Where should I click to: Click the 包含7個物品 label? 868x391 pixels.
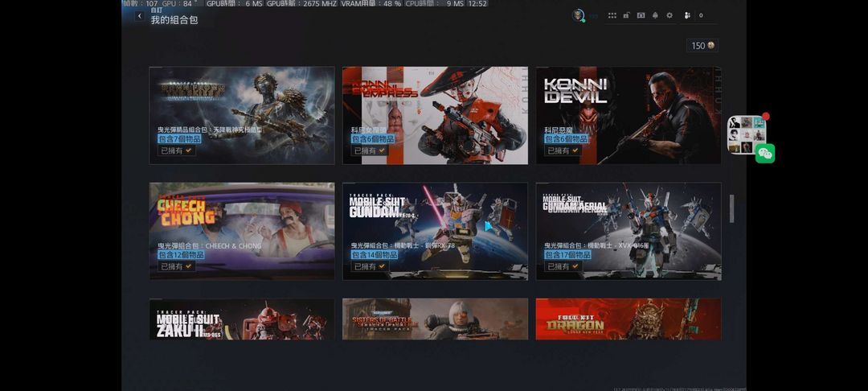tap(179, 139)
